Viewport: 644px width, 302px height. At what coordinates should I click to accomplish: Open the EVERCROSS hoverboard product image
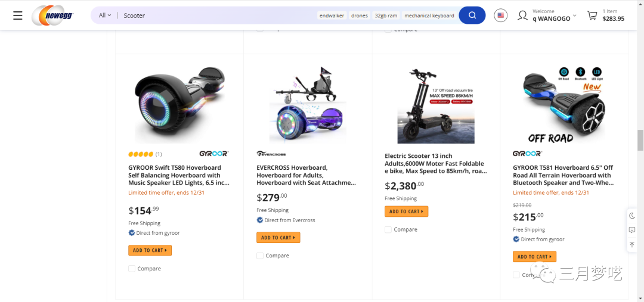pyautogui.click(x=308, y=105)
